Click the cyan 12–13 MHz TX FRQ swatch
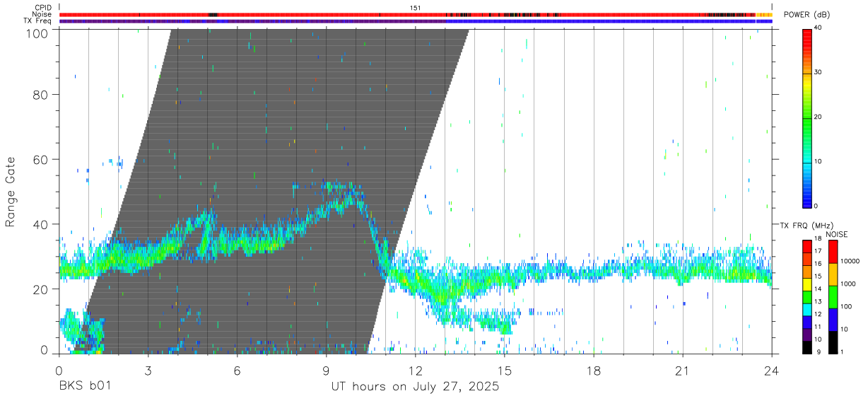This screenshot has width=868, height=401. coord(807,310)
